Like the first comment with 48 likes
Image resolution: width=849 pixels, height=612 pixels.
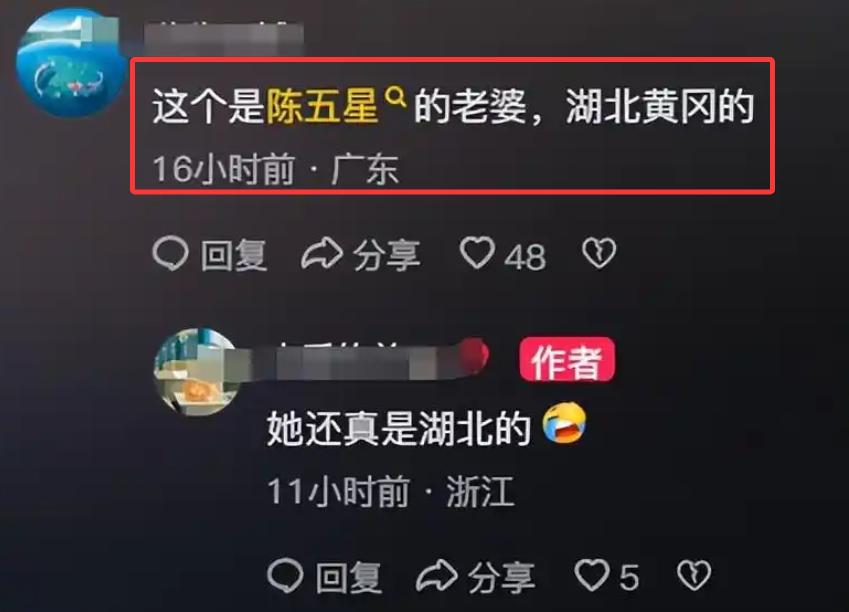477,253
